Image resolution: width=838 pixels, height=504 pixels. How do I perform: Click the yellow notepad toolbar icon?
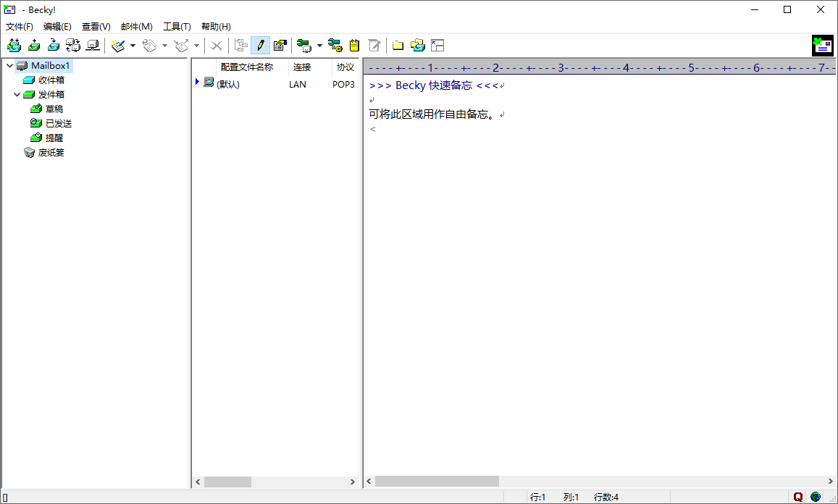(354, 46)
